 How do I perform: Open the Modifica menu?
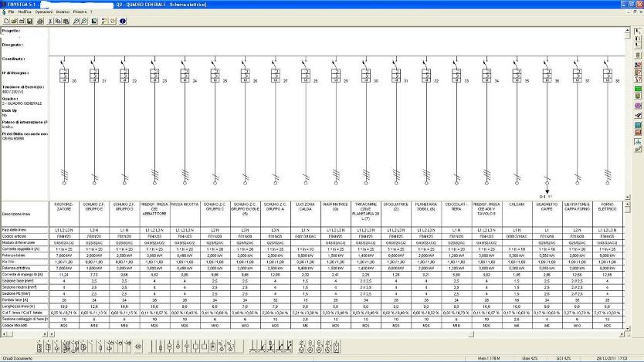(25, 13)
